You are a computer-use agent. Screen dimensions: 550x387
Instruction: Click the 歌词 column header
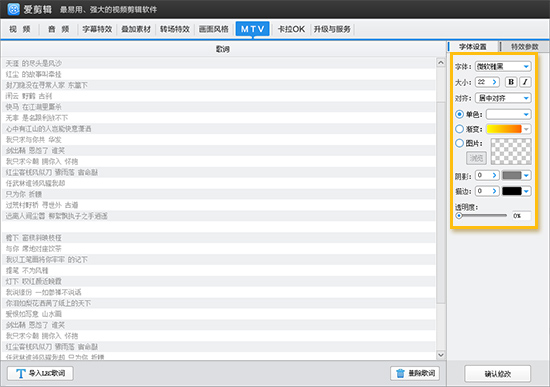(223, 49)
